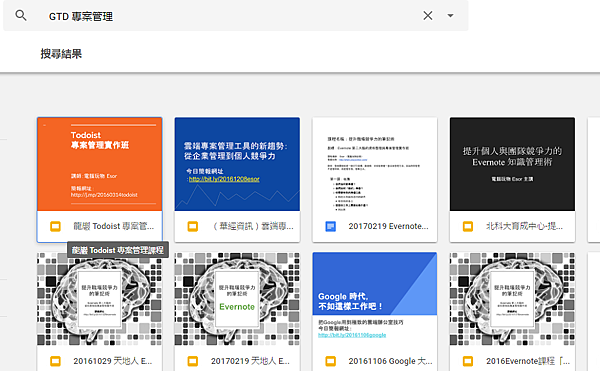Click the search magnifier icon

click(x=21, y=16)
